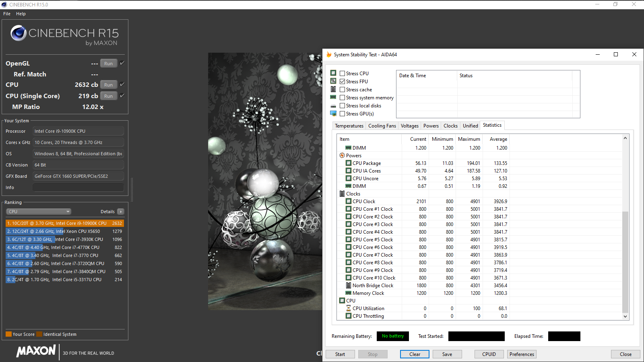Switch to the Cooling Fans tab

[x=382, y=126]
